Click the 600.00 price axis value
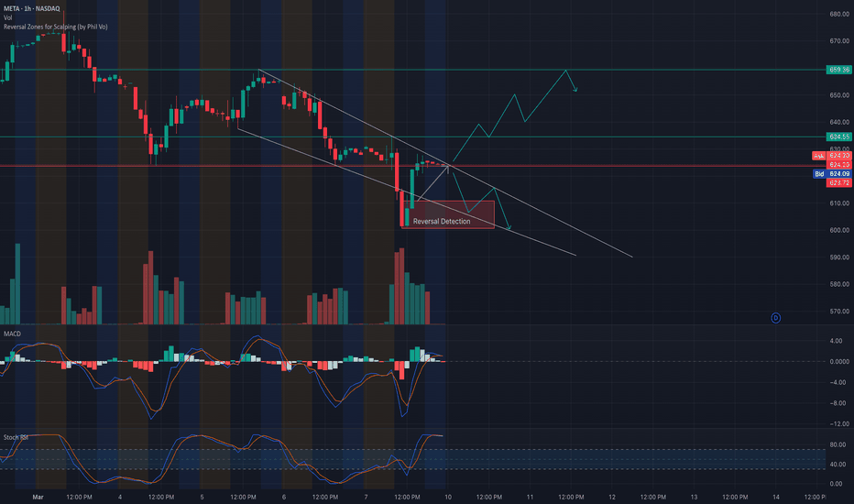This screenshot has height=504, width=854. [839, 230]
